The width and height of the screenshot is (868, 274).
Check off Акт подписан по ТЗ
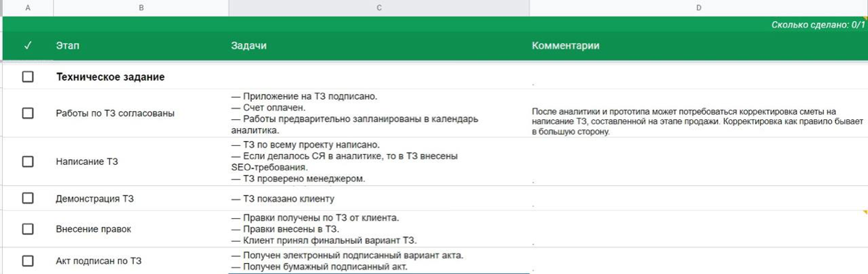point(28,261)
